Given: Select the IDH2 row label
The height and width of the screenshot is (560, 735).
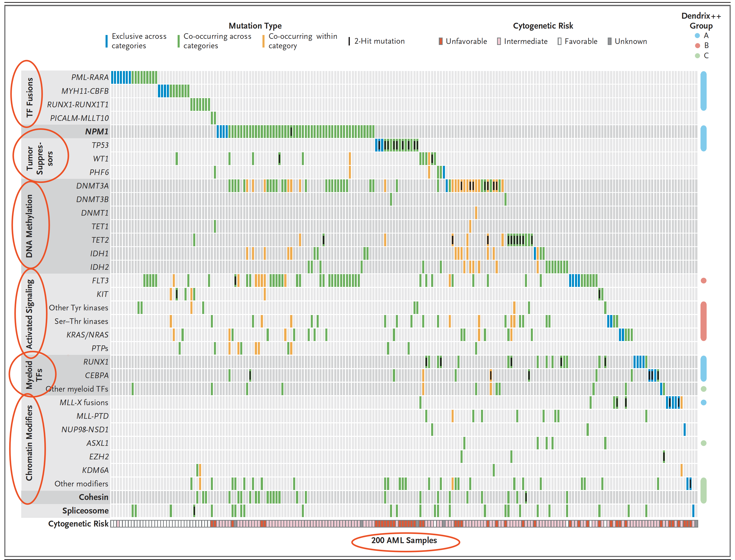Looking at the screenshot, I should click(99, 267).
